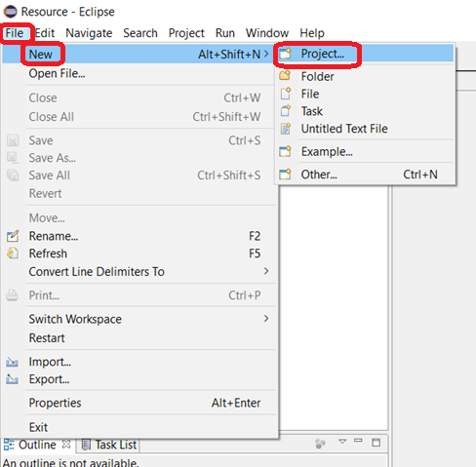This screenshot has height=467, width=476.
Task: Click the Eclipse logo in the title bar
Action: [10, 12]
